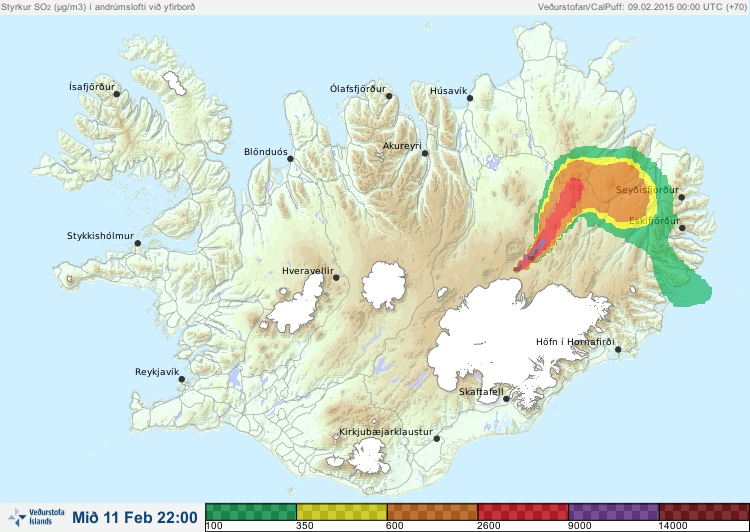Viewport: 750px width, 532px height.
Task: Click the Hveravellir marker dot
Action: (x=336, y=277)
